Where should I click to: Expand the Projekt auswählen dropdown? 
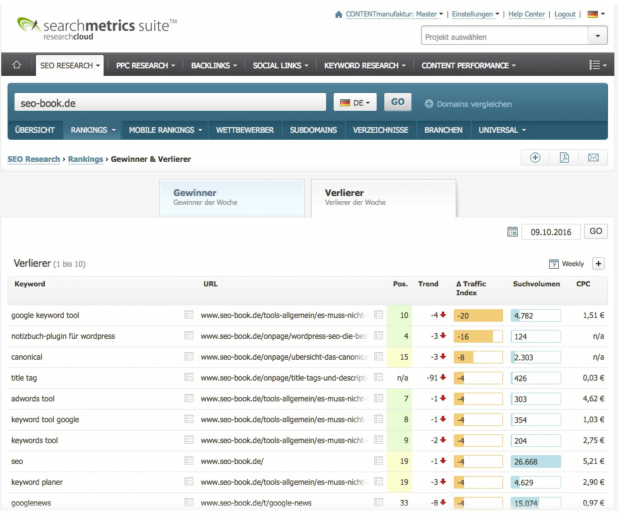coord(598,36)
